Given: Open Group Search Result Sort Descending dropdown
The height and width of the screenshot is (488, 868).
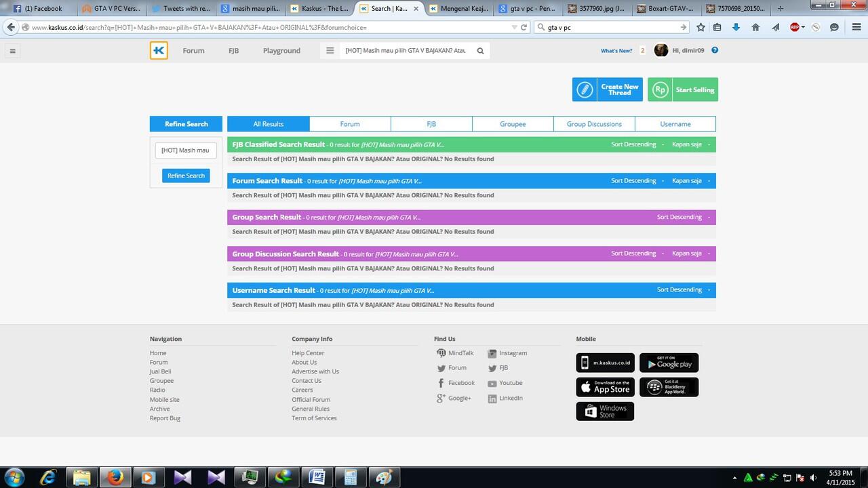Looking at the screenshot, I should pos(684,217).
